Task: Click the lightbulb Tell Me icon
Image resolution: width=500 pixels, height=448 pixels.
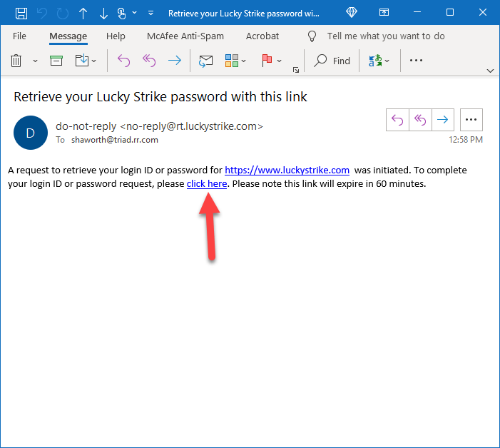Action: pyautogui.click(x=312, y=36)
